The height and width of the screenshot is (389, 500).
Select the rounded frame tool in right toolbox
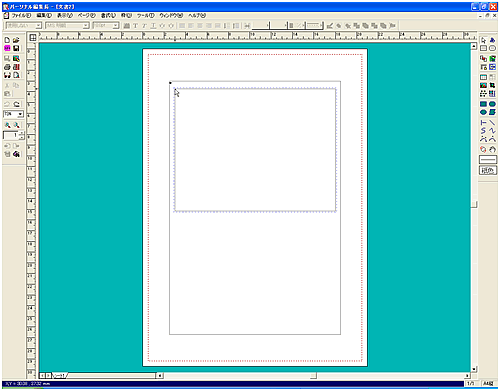pyautogui.click(x=492, y=48)
